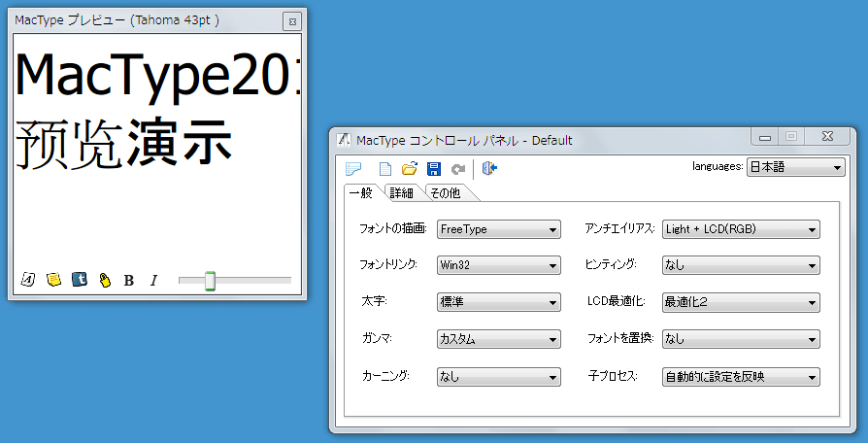Close the MacType プレビュー window
868x443 pixels.
pos(292,21)
